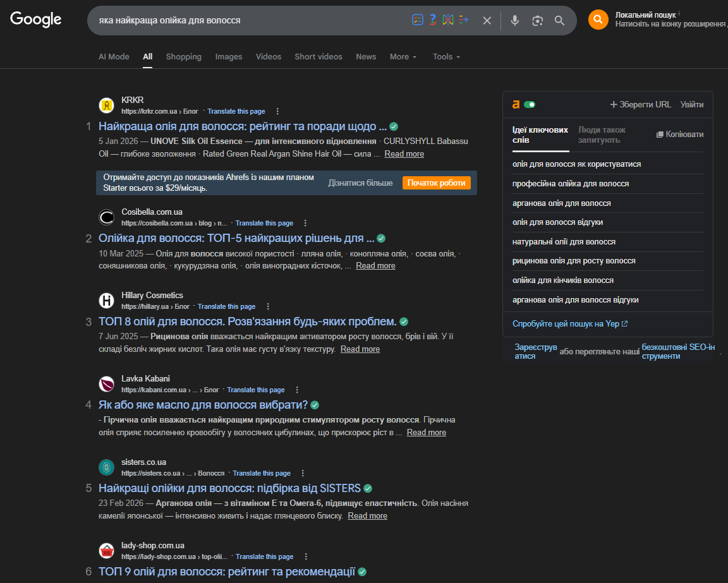This screenshot has height=583, width=728.
Task: Click the Lavka Kabani favicon
Action: tap(107, 384)
